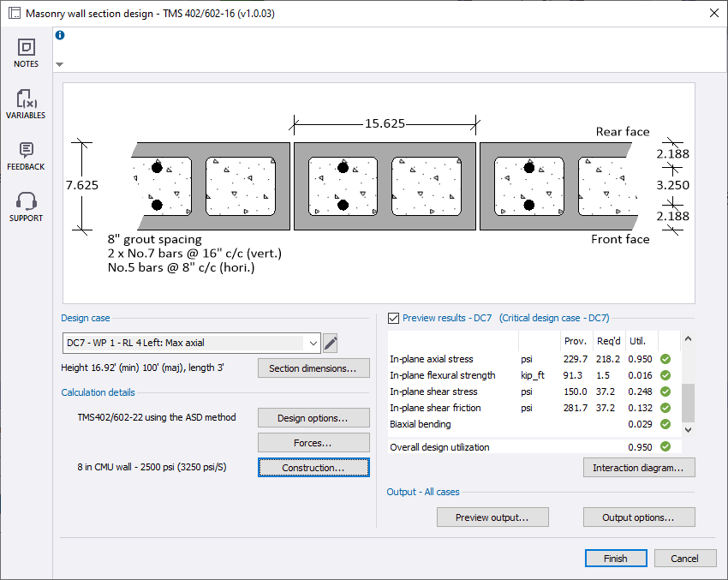Click the blue info icon
The height and width of the screenshot is (580, 728).
click(x=60, y=35)
